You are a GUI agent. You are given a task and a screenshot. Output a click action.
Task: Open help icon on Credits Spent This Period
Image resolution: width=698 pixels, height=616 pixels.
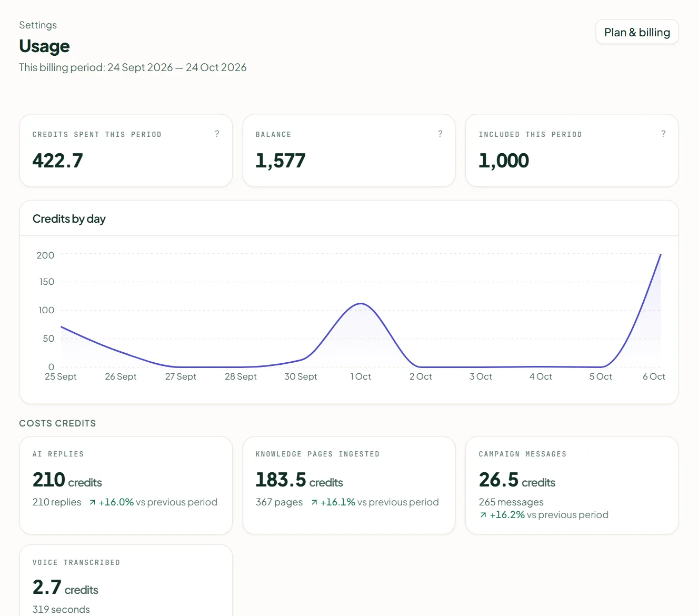pyautogui.click(x=217, y=134)
